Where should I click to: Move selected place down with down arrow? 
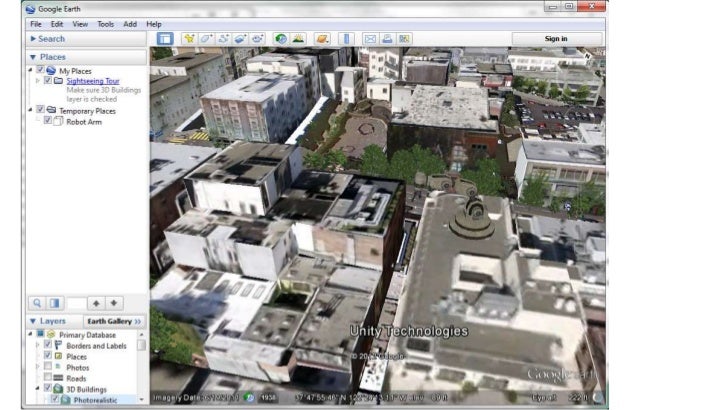pos(114,303)
